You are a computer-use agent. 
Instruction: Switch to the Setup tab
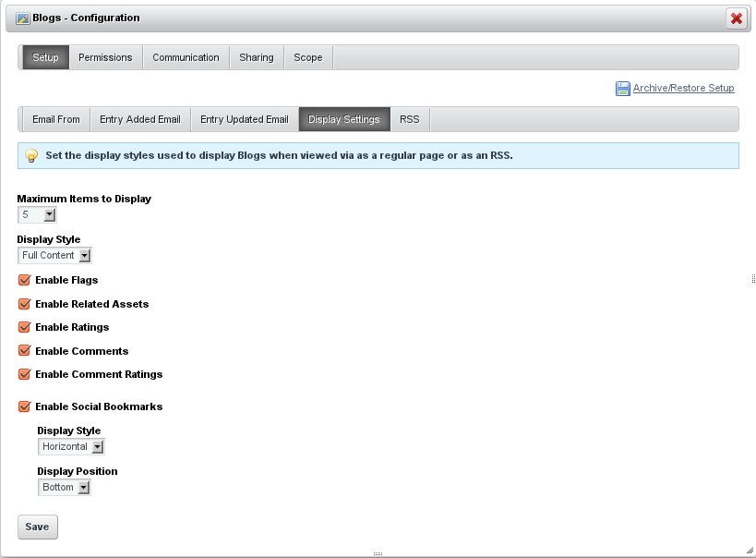tap(46, 57)
